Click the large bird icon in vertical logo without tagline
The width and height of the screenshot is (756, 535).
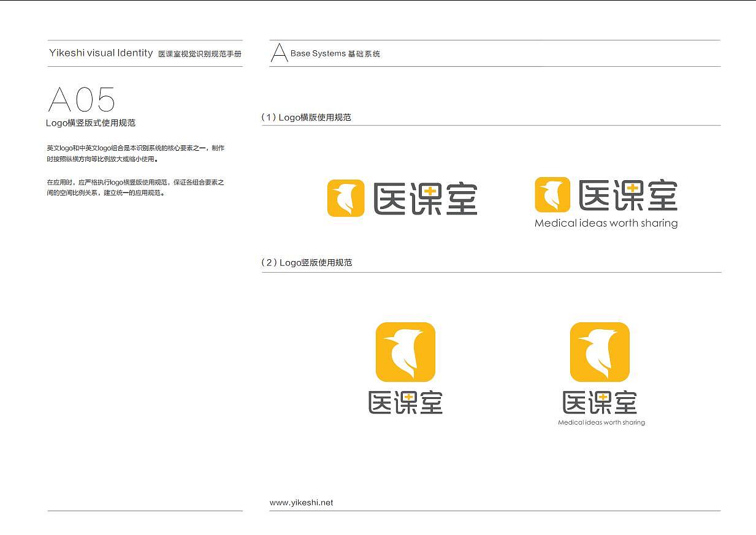pyautogui.click(x=405, y=352)
